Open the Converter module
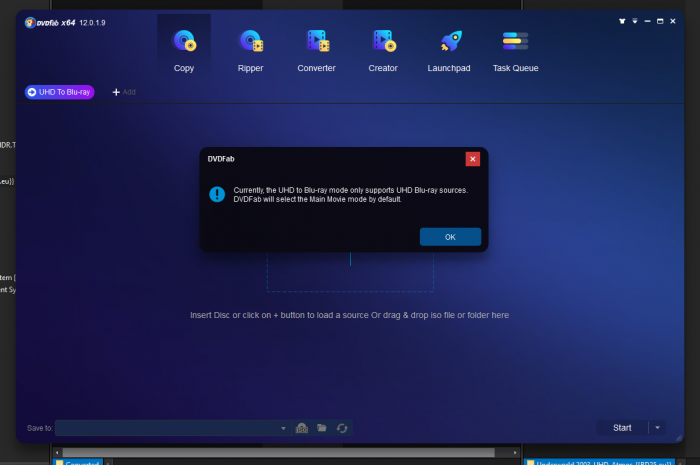700x465 pixels. [317, 50]
